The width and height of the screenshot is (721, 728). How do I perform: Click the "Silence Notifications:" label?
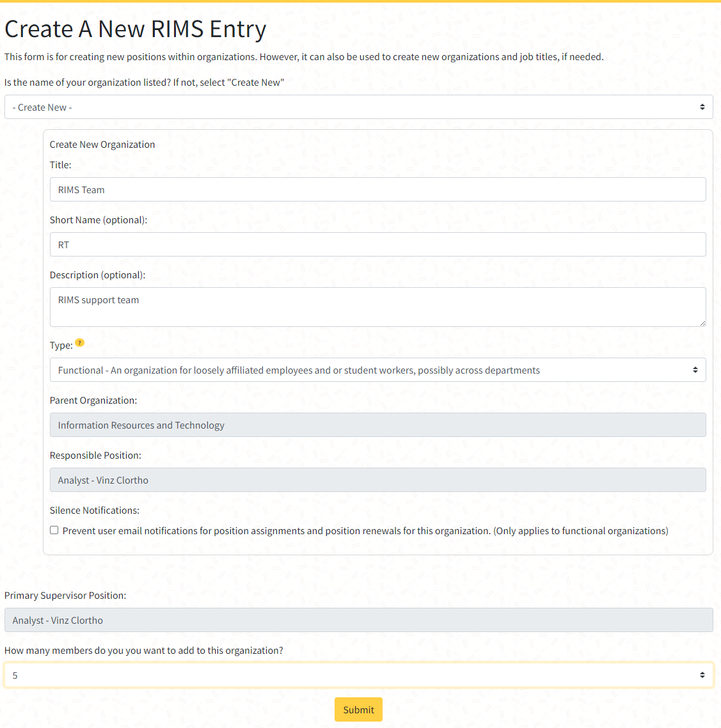95,510
